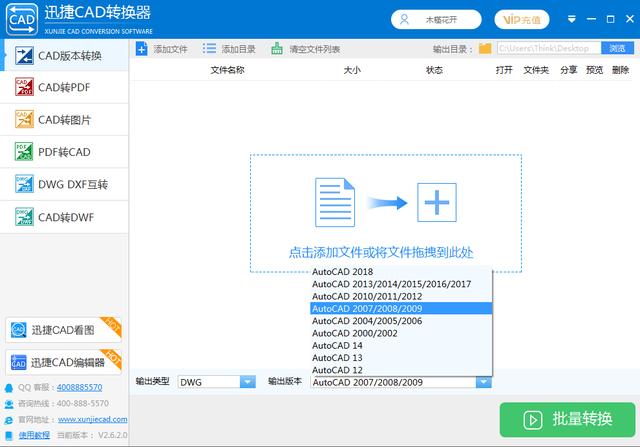The width and height of the screenshot is (640, 447).
Task: Click the large plus box icon
Action: (x=437, y=202)
